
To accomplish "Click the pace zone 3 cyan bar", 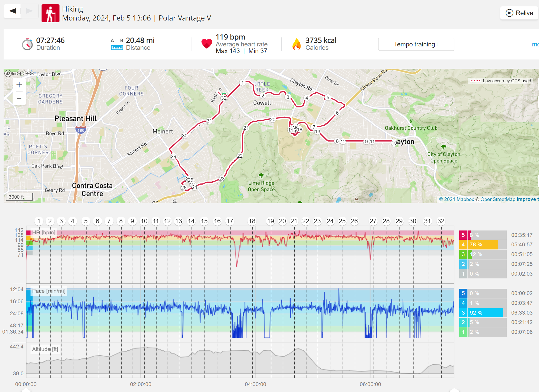I will (485, 313).
